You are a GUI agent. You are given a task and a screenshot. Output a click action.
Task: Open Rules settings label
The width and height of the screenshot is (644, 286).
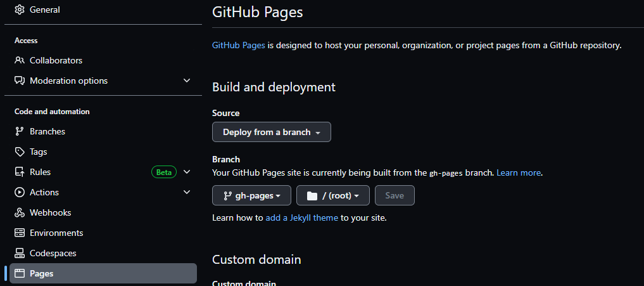(x=41, y=172)
